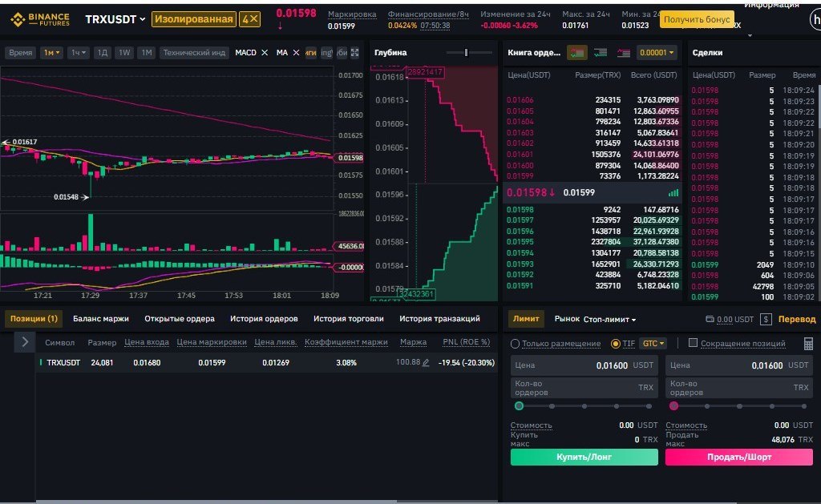Switch to История ордеров tab

click(x=264, y=318)
